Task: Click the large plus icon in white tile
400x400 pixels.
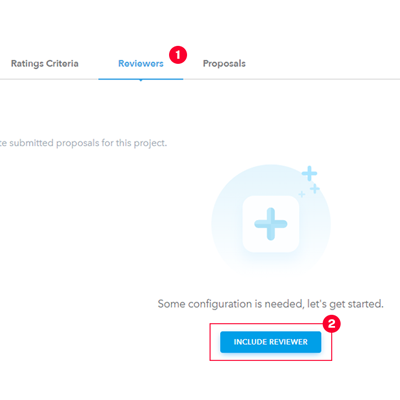Action: (271, 224)
